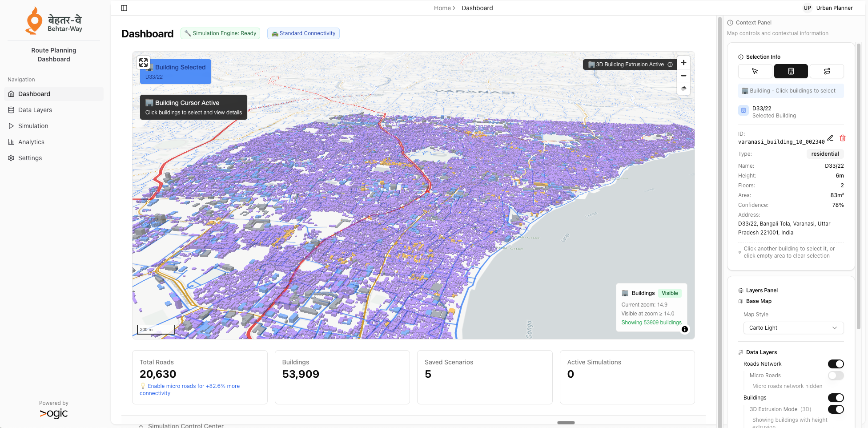
Task: Click the Building Selected D33/22 overlay
Action: click(176, 72)
